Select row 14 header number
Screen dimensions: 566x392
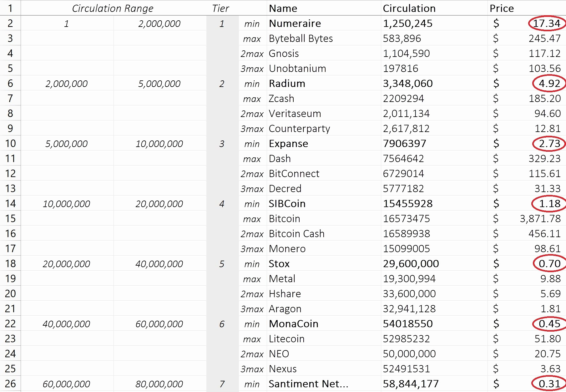pyautogui.click(x=10, y=204)
